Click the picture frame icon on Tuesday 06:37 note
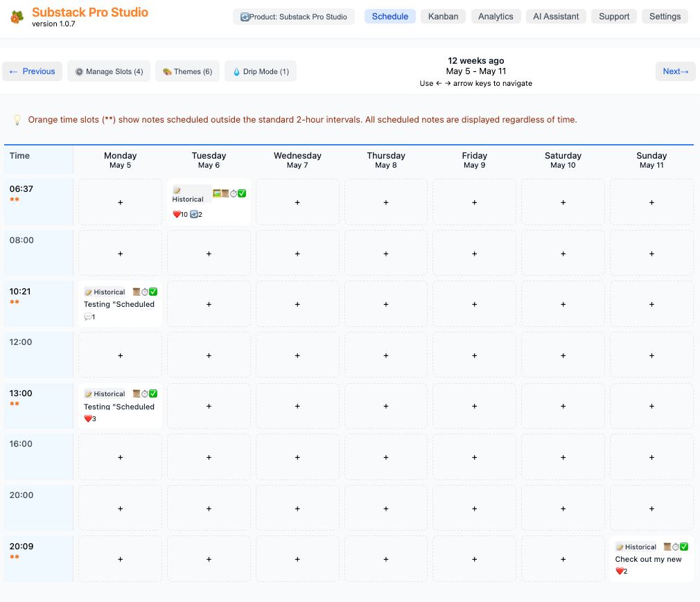The image size is (700, 602). 217,193
